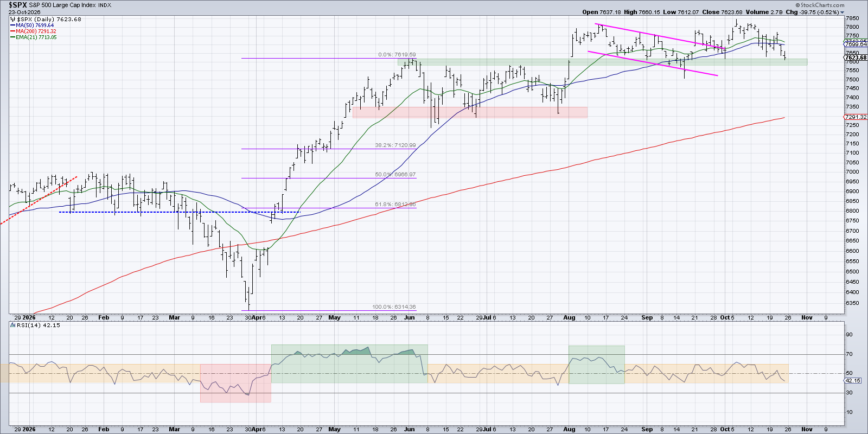The width and height of the screenshot is (868, 434).
Task: Click the 'EMA(21) 7713.05' legend text
Action: [36, 37]
